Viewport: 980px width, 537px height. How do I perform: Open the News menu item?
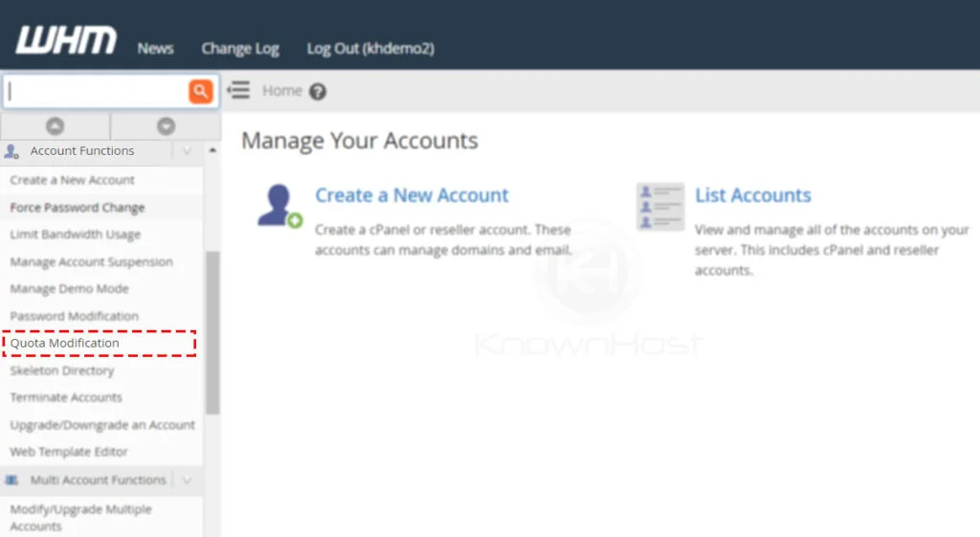tap(156, 49)
